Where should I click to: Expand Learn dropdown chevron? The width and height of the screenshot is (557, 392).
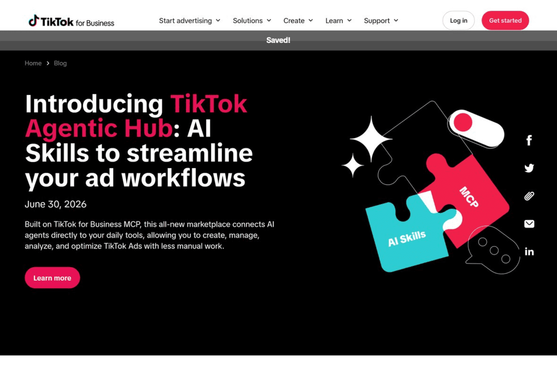pos(350,21)
